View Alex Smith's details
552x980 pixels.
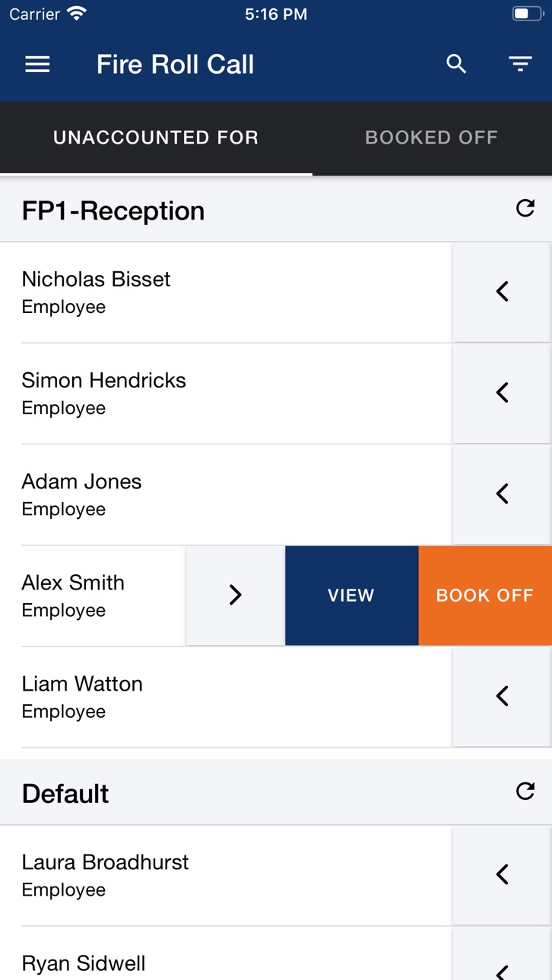[x=351, y=596]
